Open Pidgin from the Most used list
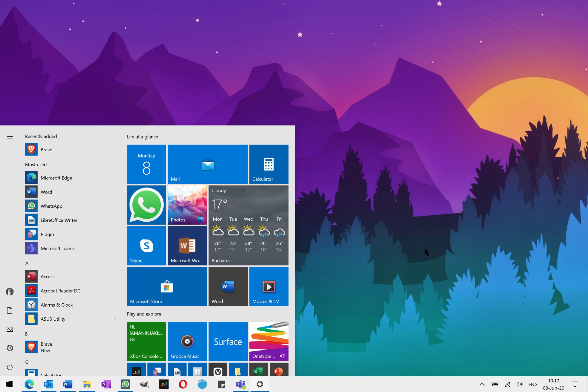The width and height of the screenshot is (588, 392). (71, 234)
